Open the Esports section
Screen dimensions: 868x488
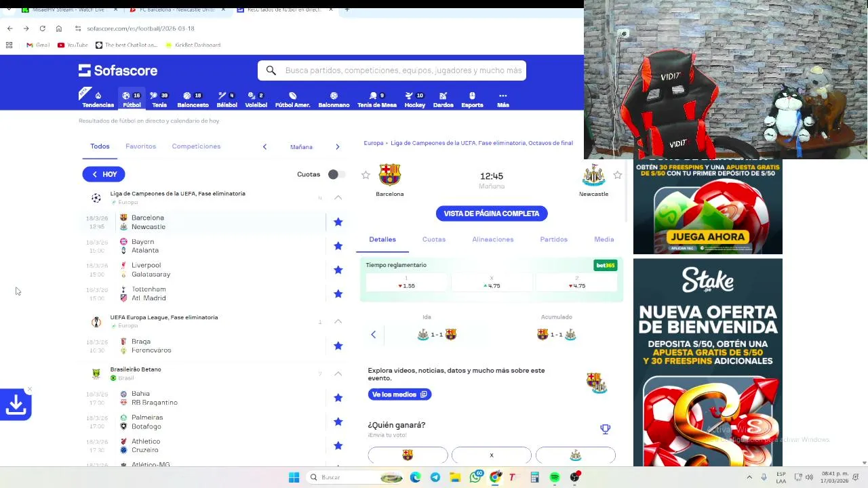472,100
